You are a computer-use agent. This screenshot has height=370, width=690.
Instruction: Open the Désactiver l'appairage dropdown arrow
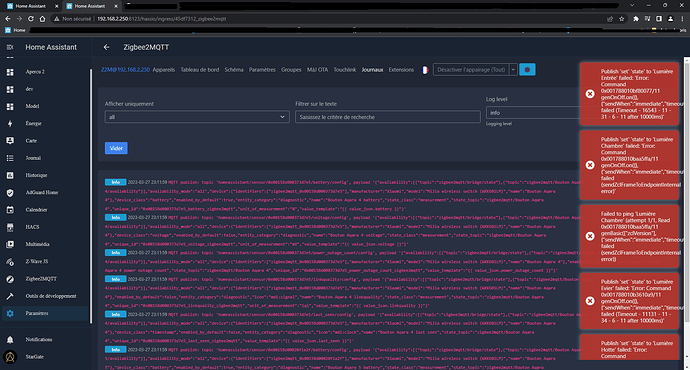click(x=513, y=70)
